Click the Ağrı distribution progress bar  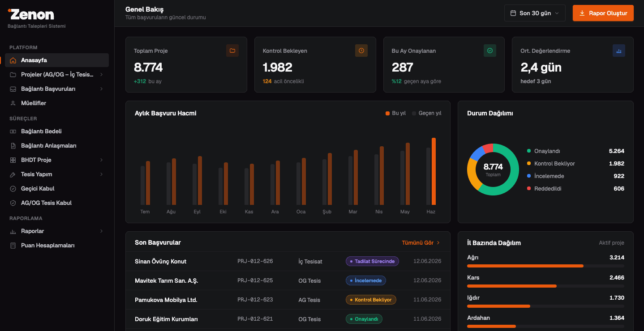click(545, 266)
